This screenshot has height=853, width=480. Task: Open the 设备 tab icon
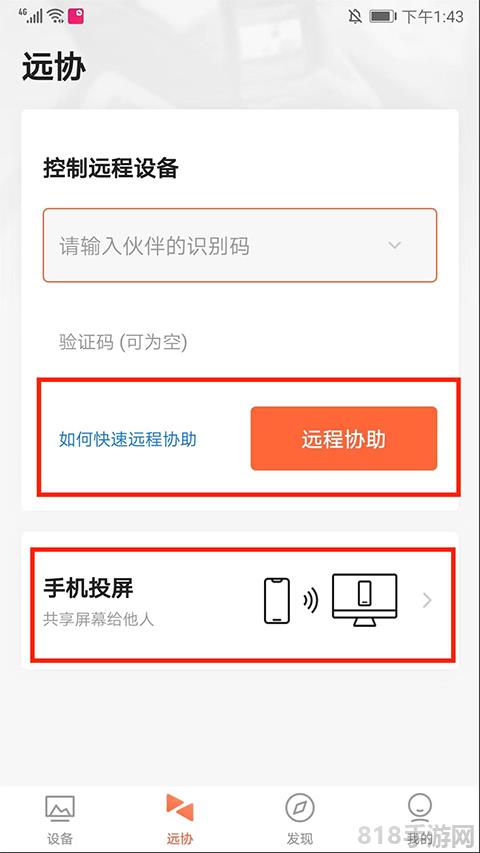pos(60,808)
